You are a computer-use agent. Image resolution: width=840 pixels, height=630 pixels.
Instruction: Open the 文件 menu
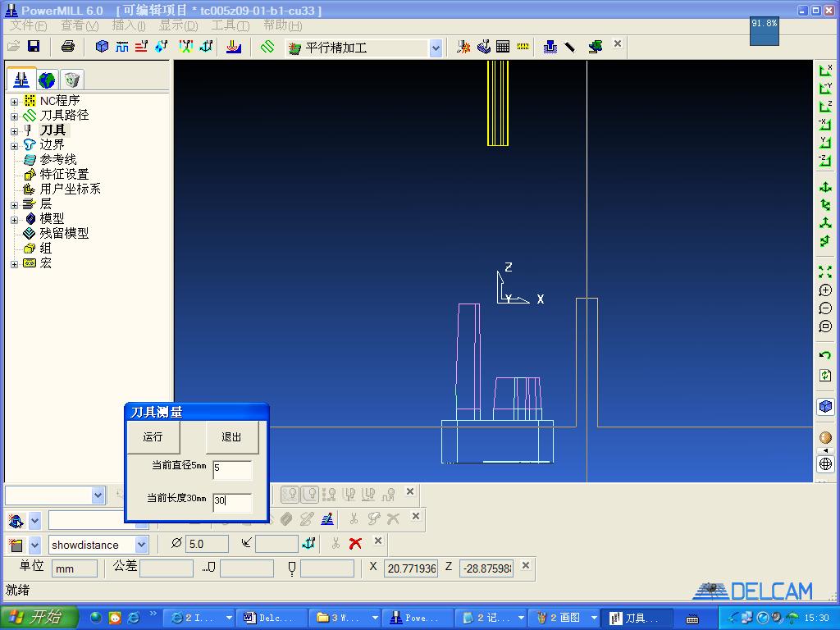(28, 25)
